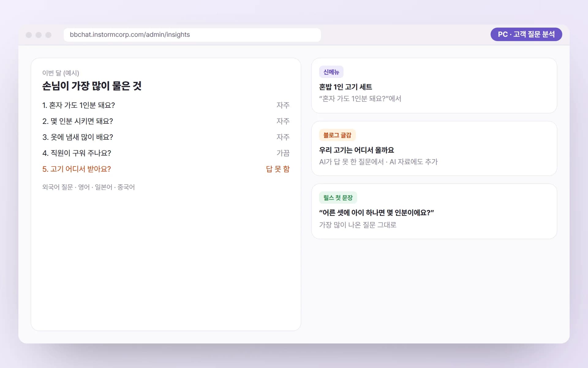
Task: Select question '1. 혼자 가도 1인분 돼요?'
Action: pos(79,105)
